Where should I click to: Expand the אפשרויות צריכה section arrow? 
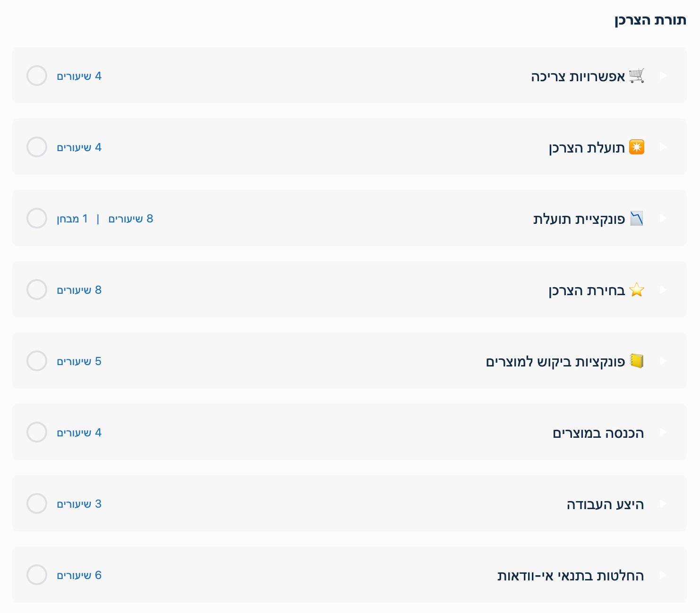tap(663, 76)
